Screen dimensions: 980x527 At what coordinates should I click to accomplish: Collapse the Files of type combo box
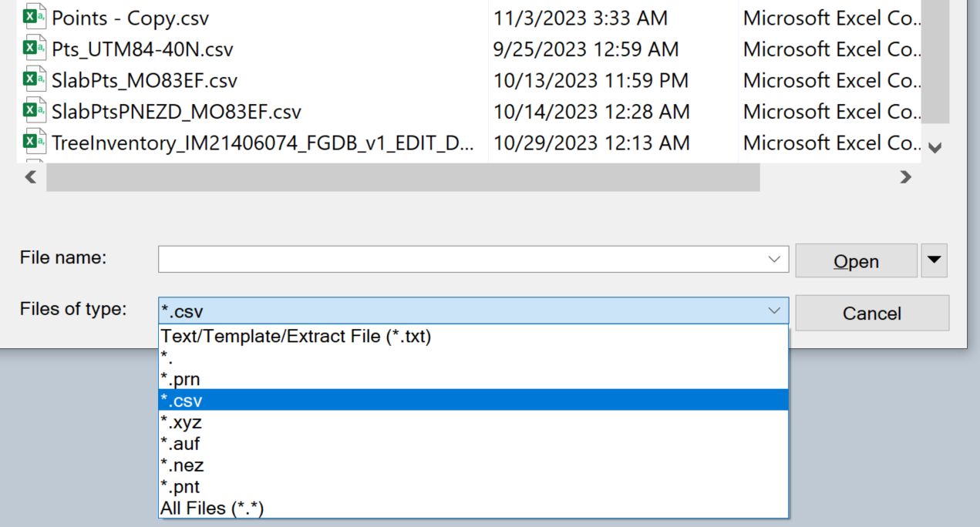[x=774, y=310]
